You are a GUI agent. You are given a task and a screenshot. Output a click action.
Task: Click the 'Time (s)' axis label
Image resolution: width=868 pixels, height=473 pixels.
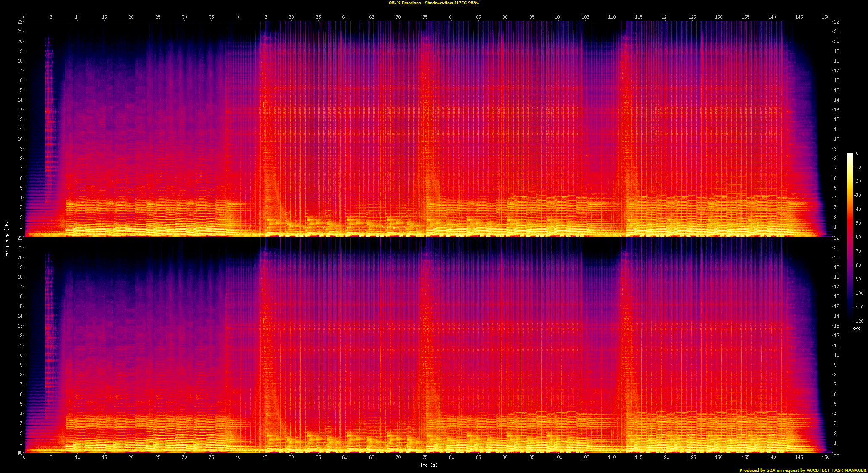427,465
